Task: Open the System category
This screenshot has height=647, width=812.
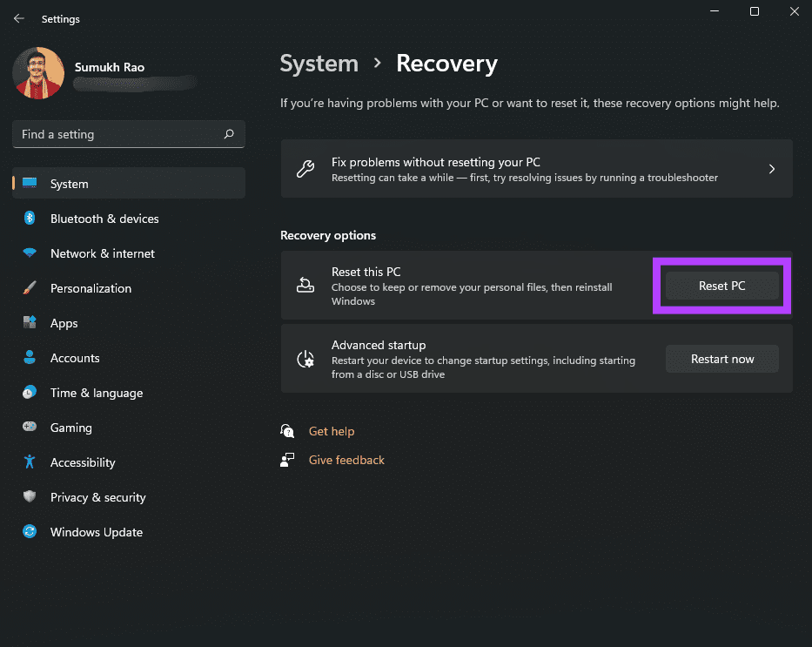Action: pyautogui.click(x=129, y=184)
